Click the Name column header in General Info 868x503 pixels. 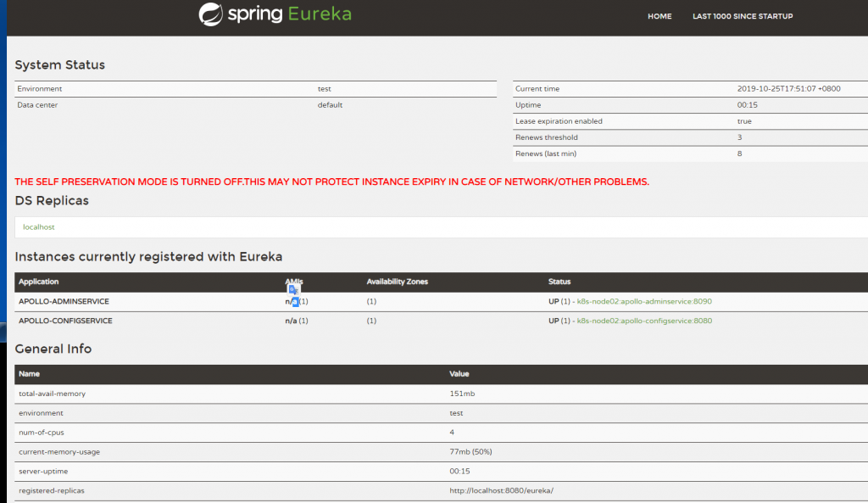(x=29, y=374)
